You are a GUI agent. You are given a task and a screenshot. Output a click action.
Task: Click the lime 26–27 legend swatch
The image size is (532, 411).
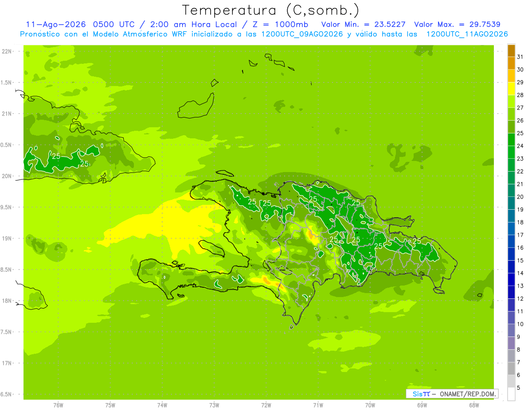(511, 102)
